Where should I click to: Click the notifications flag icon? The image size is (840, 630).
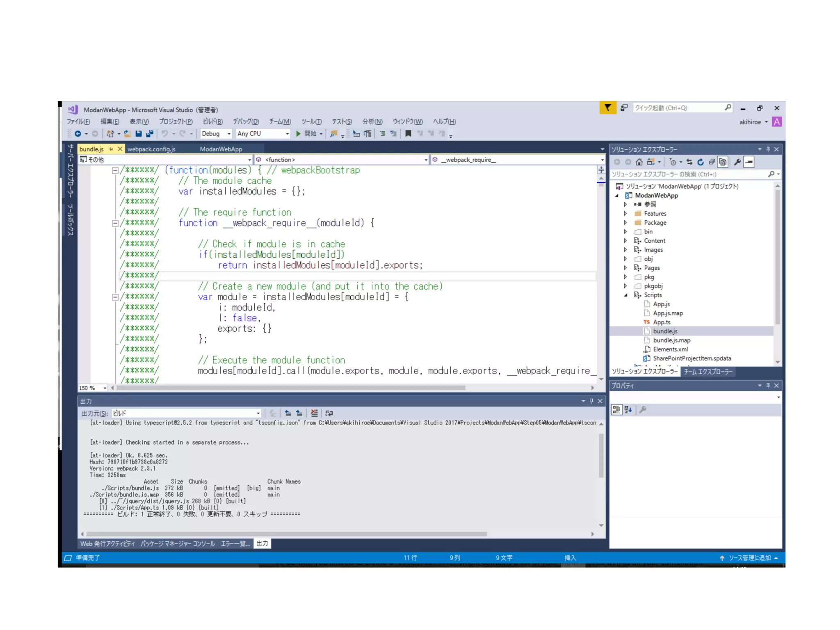click(607, 108)
